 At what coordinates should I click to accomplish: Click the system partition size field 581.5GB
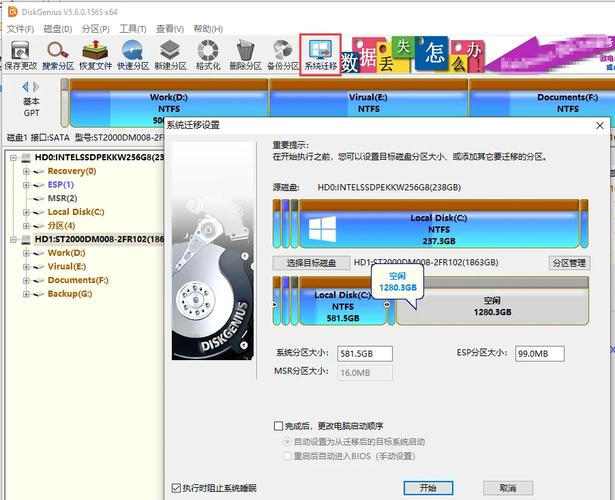pyautogui.click(x=365, y=354)
